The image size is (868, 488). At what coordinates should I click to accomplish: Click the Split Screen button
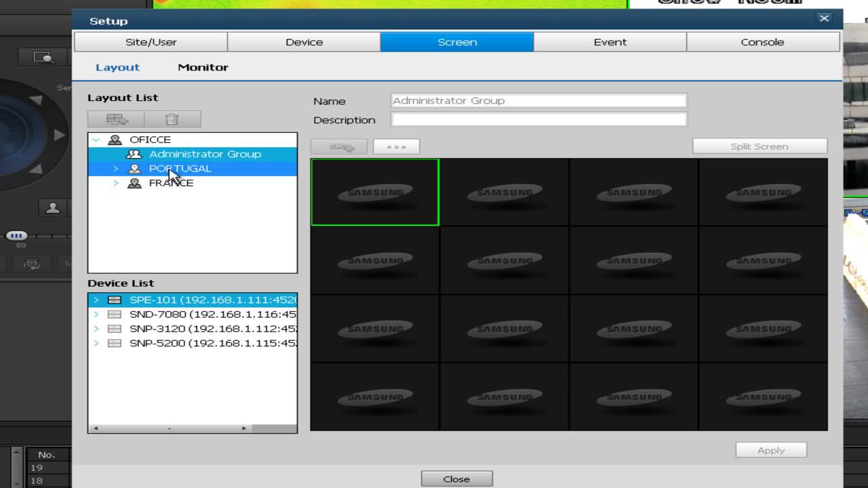(759, 146)
